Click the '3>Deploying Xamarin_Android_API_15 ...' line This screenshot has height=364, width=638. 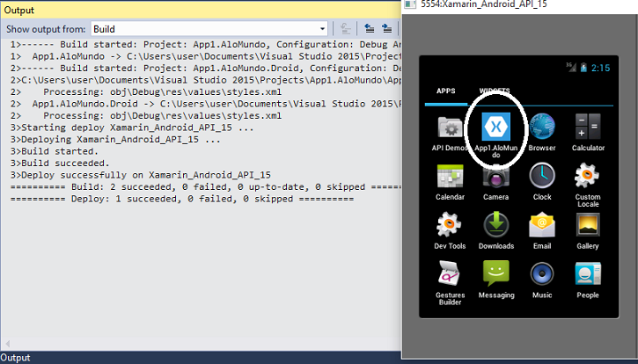pyautogui.click(x=115, y=139)
